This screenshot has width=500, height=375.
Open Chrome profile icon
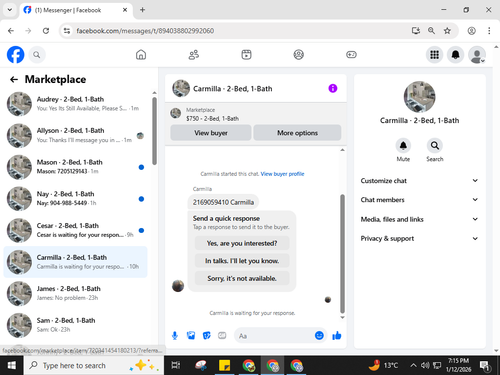click(471, 31)
